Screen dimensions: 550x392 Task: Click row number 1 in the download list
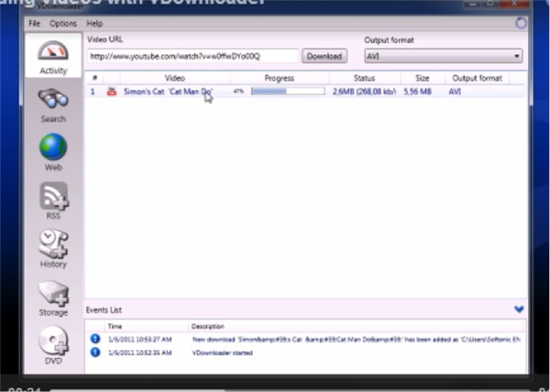pos(93,92)
